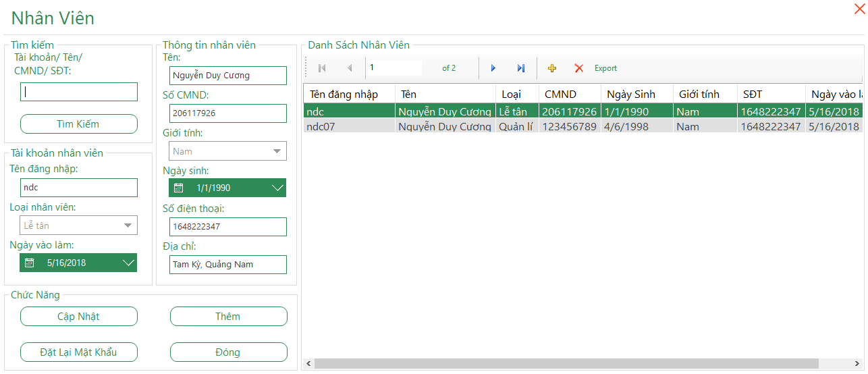Image resolution: width=868 pixels, height=374 pixels.
Task: Click the Đặt Lại Mật Khẩu button
Action: (x=79, y=352)
